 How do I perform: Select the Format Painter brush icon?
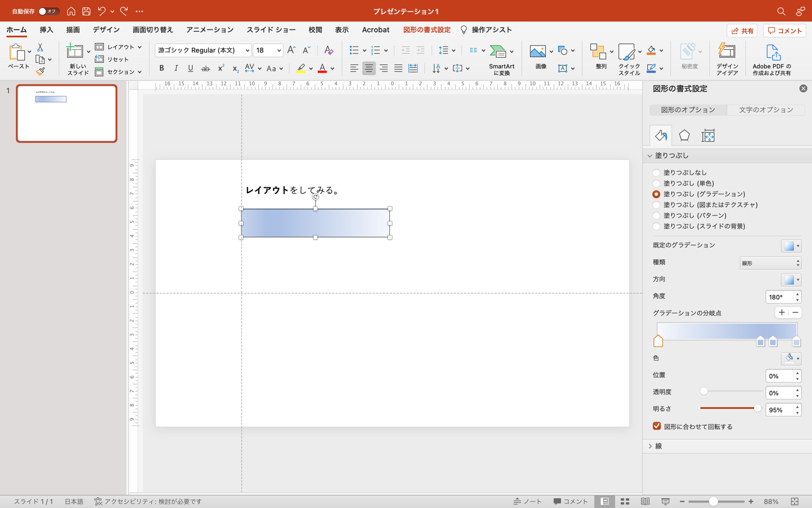[40, 72]
